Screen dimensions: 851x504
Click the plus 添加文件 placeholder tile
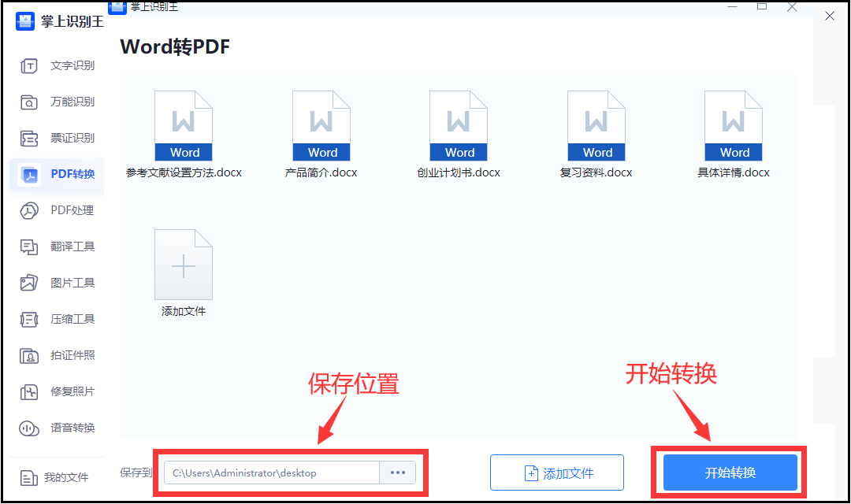tap(184, 265)
